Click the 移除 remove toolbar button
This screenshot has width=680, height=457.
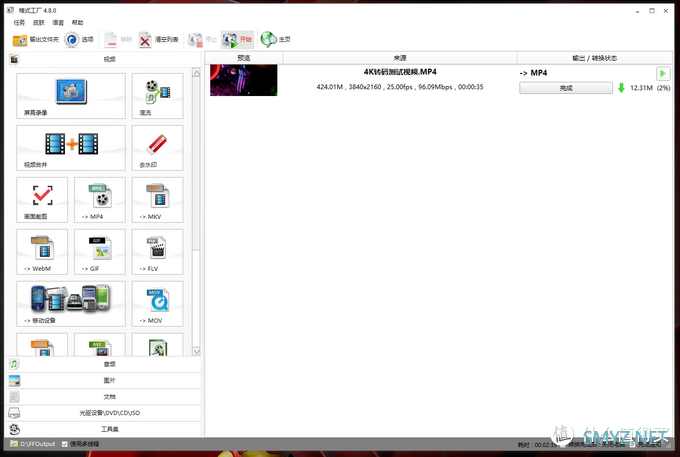coord(118,40)
